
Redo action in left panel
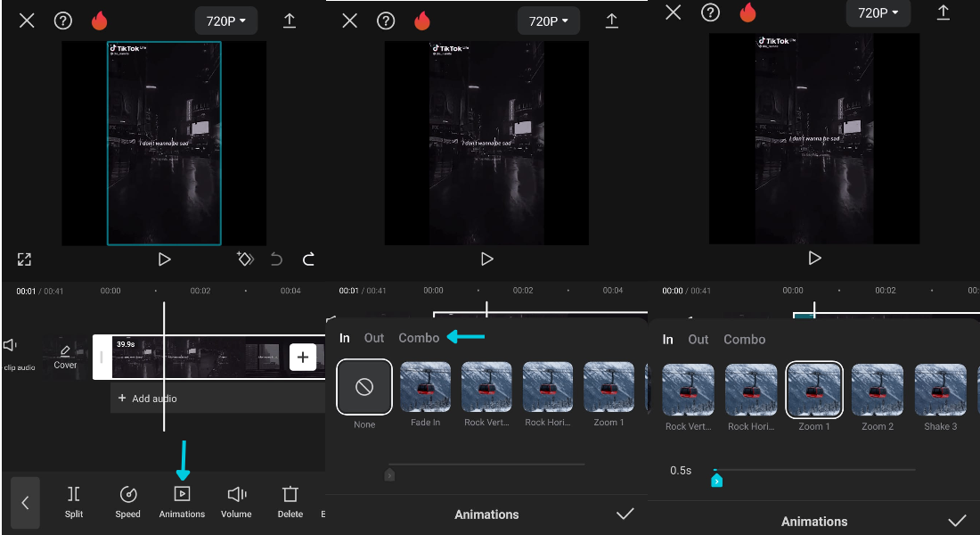pos(309,259)
